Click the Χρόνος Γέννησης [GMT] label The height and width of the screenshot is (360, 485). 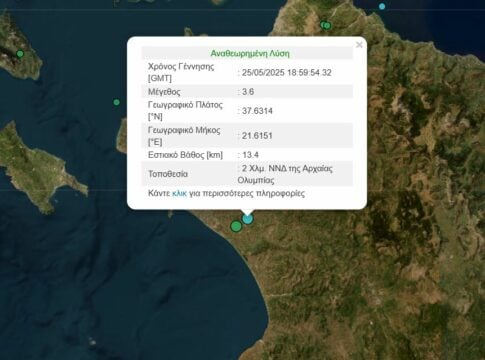[181, 72]
